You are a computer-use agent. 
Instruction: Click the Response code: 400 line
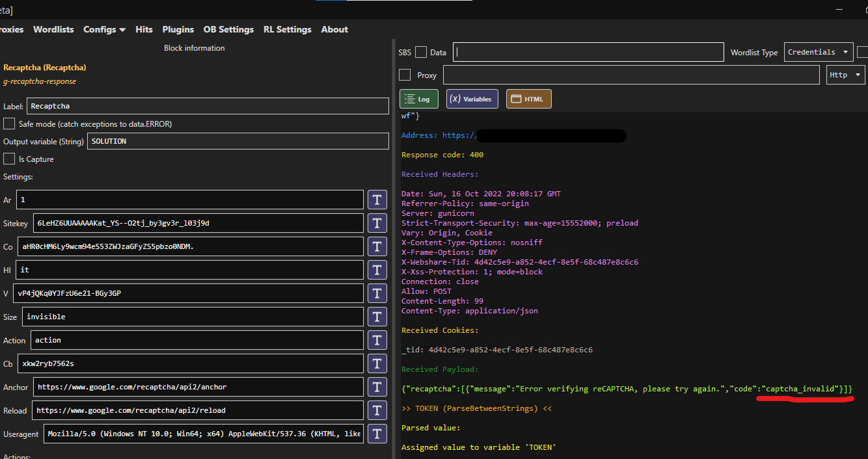click(442, 155)
